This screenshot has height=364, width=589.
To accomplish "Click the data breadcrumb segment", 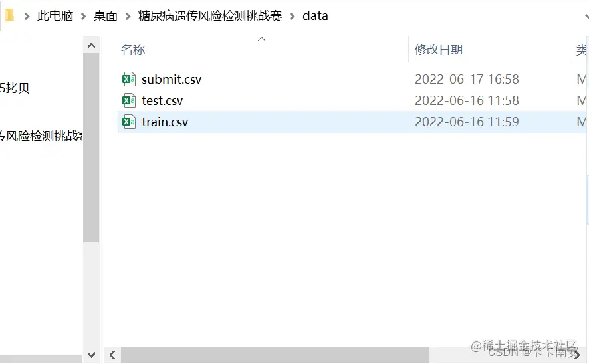I will pyautogui.click(x=315, y=16).
